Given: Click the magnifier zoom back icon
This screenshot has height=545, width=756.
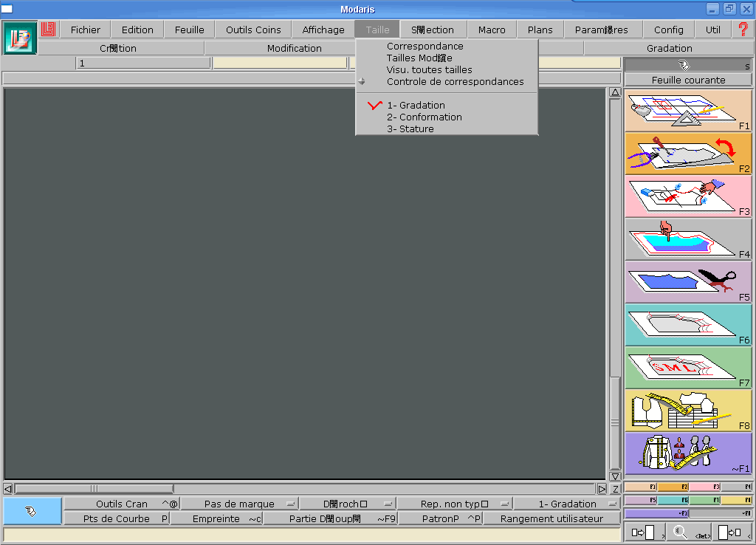Looking at the screenshot, I should click(x=689, y=532).
